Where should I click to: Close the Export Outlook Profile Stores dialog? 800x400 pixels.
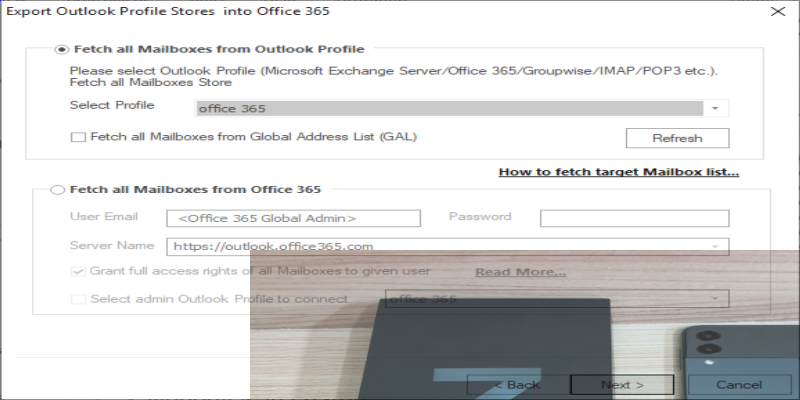pos(778,11)
